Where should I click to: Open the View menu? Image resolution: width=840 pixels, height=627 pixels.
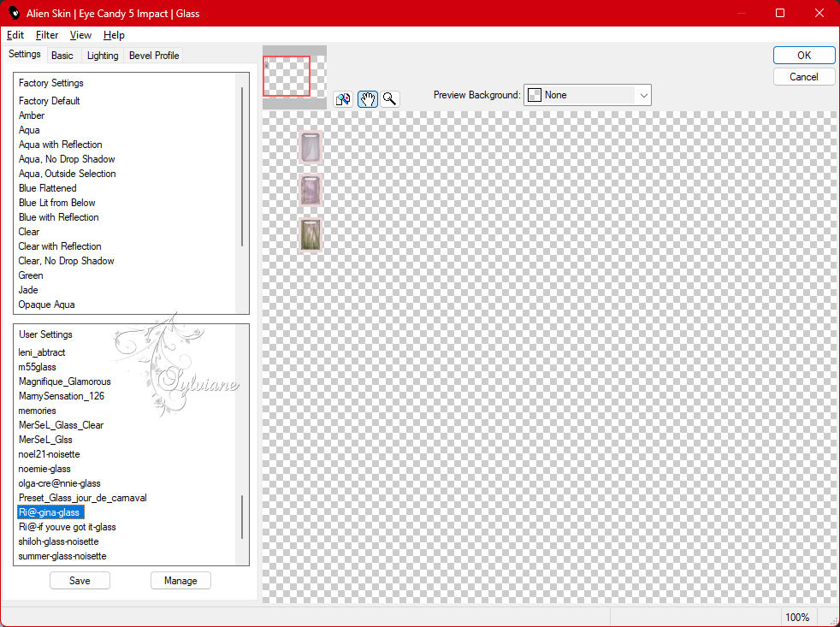point(80,35)
